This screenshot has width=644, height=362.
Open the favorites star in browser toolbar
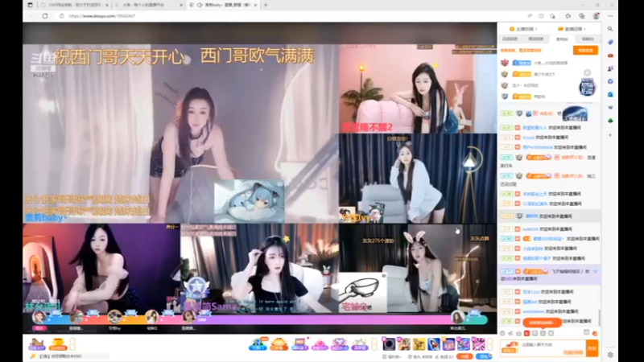tap(568, 16)
